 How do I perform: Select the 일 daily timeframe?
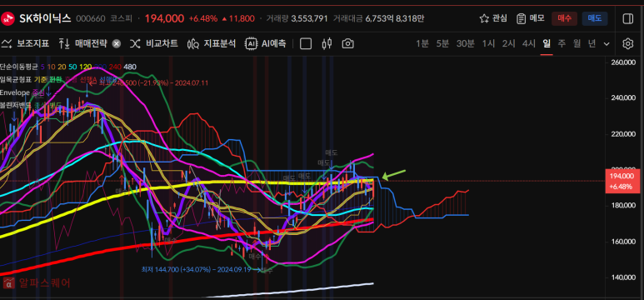click(x=547, y=43)
